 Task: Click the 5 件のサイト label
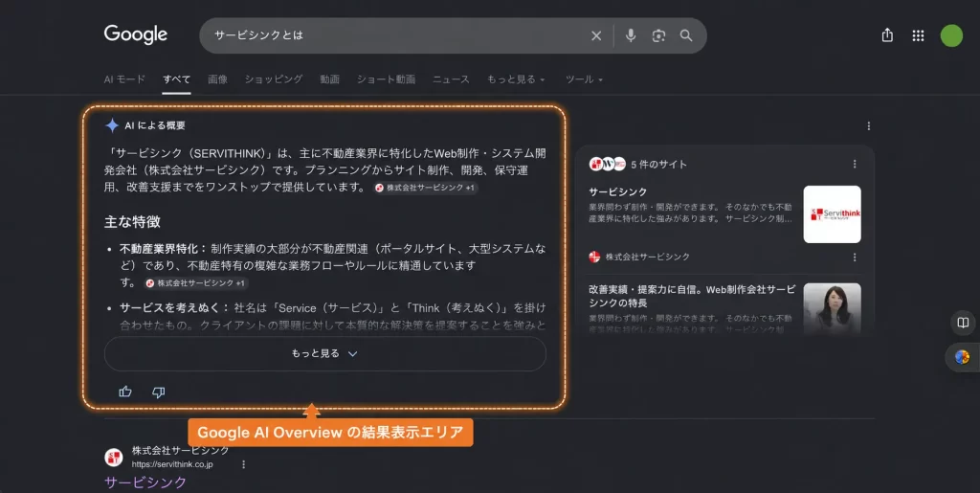[x=658, y=165]
